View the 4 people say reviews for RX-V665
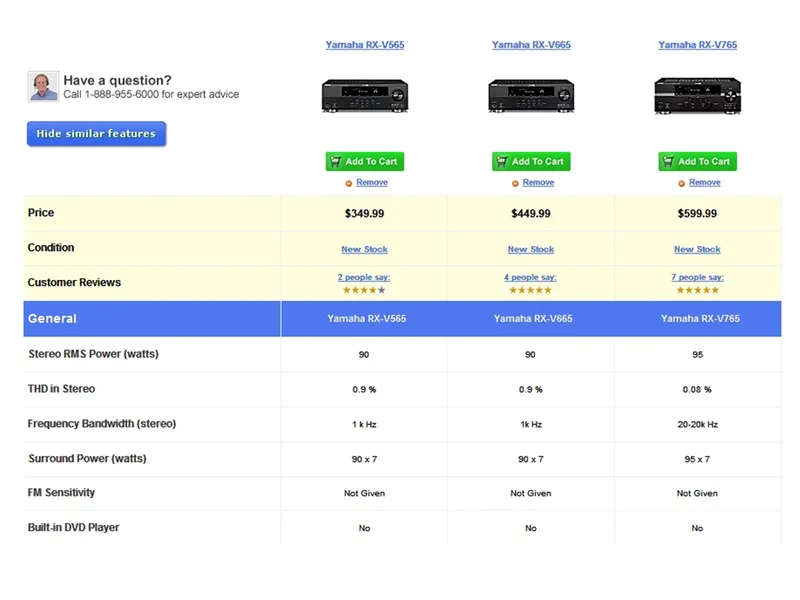This screenshot has height=600, width=800. (531, 277)
